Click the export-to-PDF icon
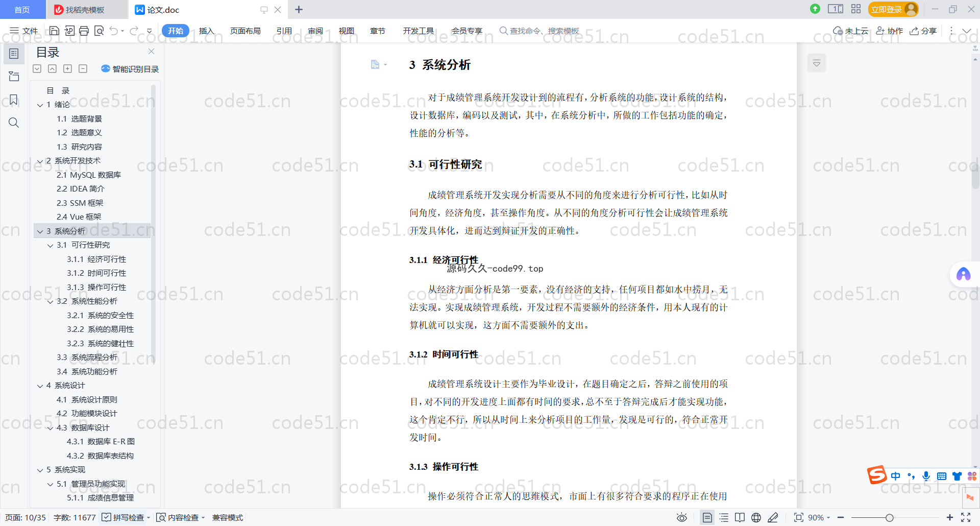The height and width of the screenshot is (526, 980). (69, 31)
